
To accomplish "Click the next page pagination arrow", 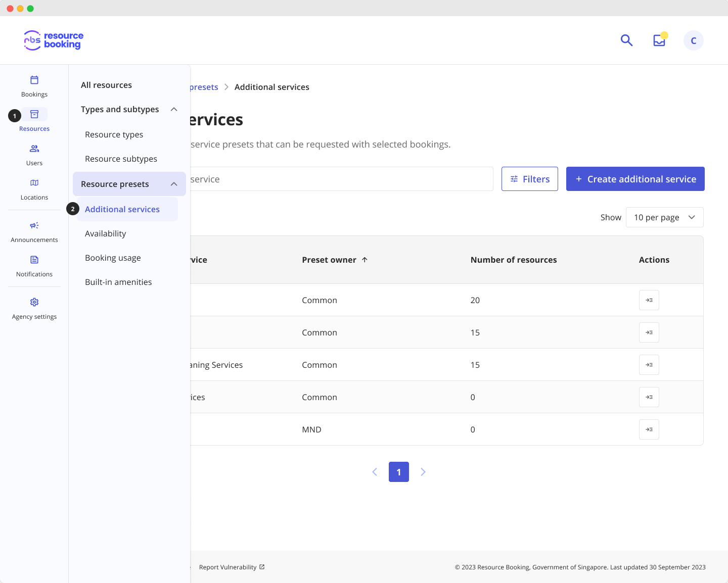I will [423, 472].
